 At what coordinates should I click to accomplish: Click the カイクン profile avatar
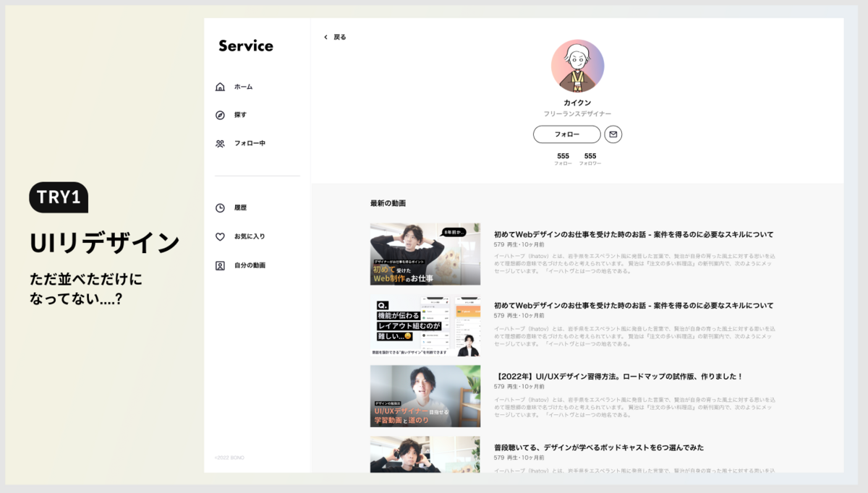(577, 67)
